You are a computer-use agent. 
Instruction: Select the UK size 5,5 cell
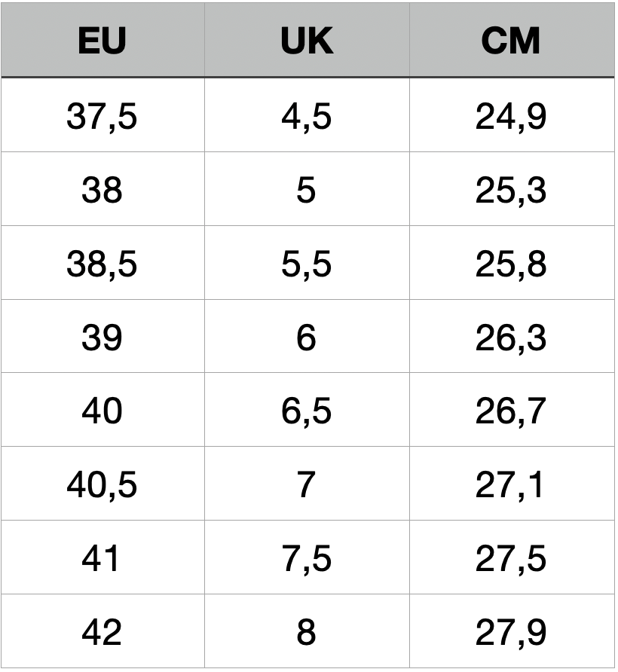coord(306,264)
